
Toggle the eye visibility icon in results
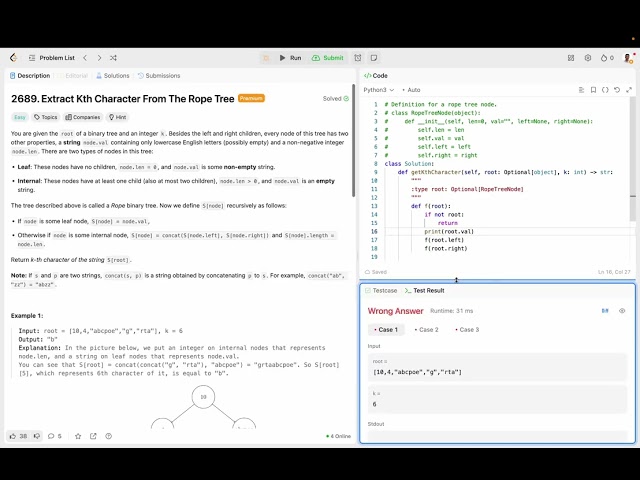[x=622, y=311]
